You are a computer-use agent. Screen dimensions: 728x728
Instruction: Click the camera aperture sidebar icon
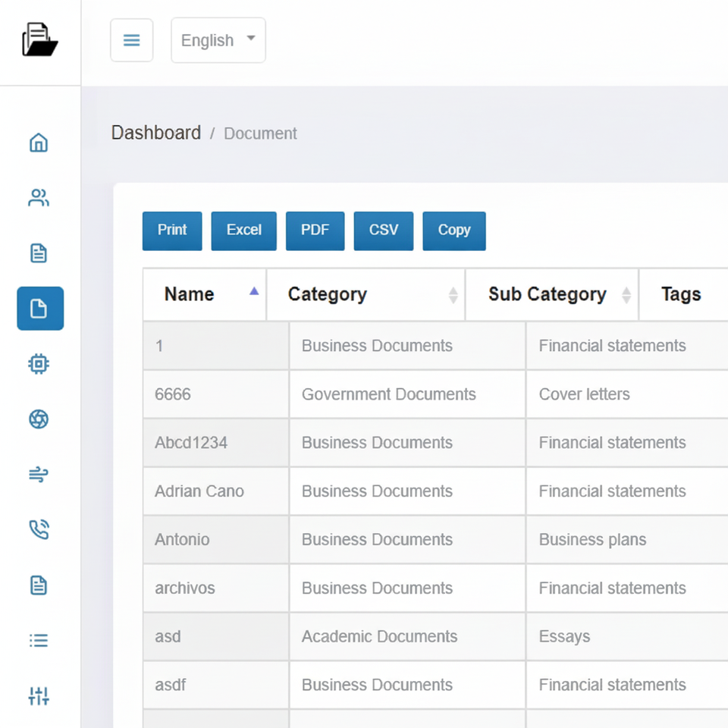[39, 419]
